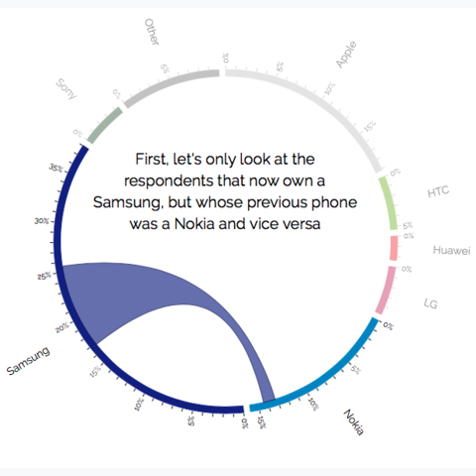Click the Samsung brand label
Viewport: 476px width, 476px height.
tap(28, 361)
